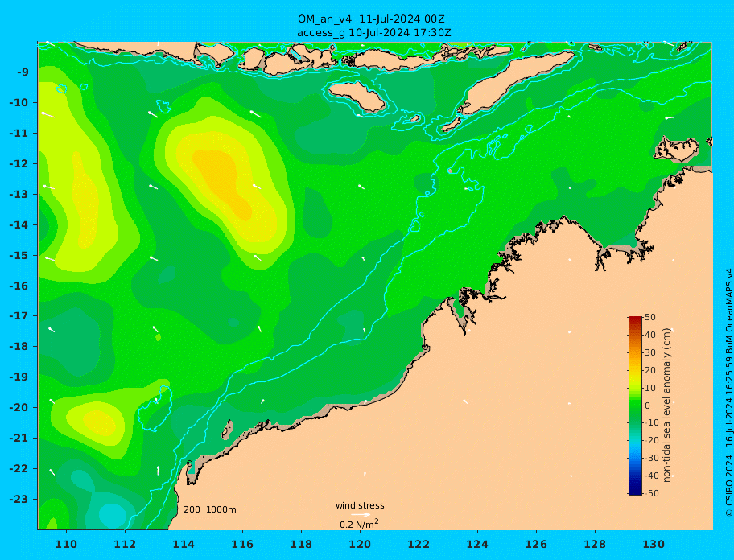Click the 'non-tidal sea level anomaly (cm)' label
The height and width of the screenshot is (560, 734).
pyautogui.click(x=667, y=406)
